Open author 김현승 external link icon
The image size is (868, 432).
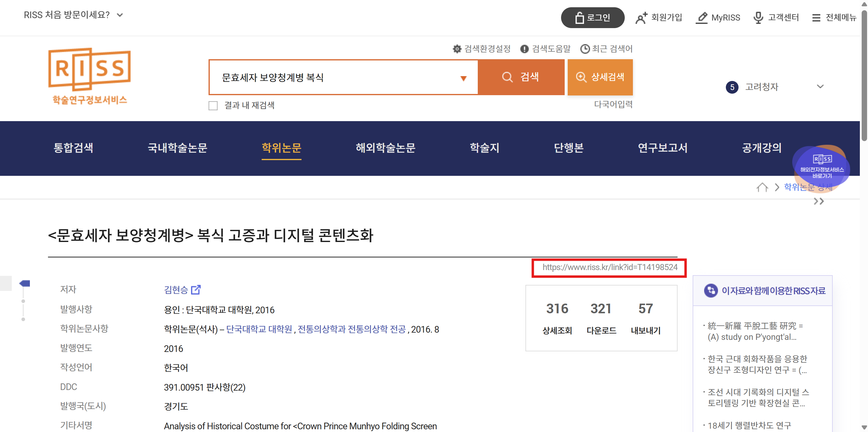(x=196, y=290)
